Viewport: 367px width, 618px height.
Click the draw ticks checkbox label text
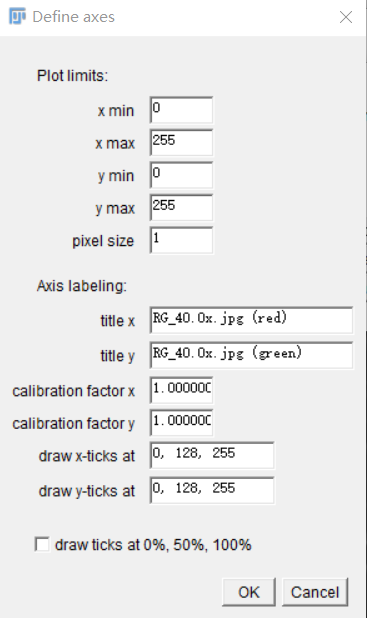click(x=153, y=545)
